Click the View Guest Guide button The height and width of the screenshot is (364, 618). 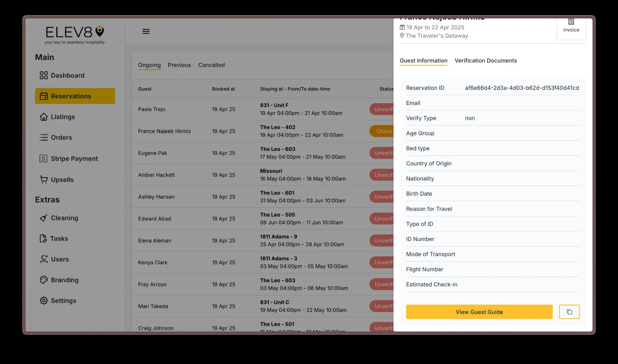(x=479, y=312)
